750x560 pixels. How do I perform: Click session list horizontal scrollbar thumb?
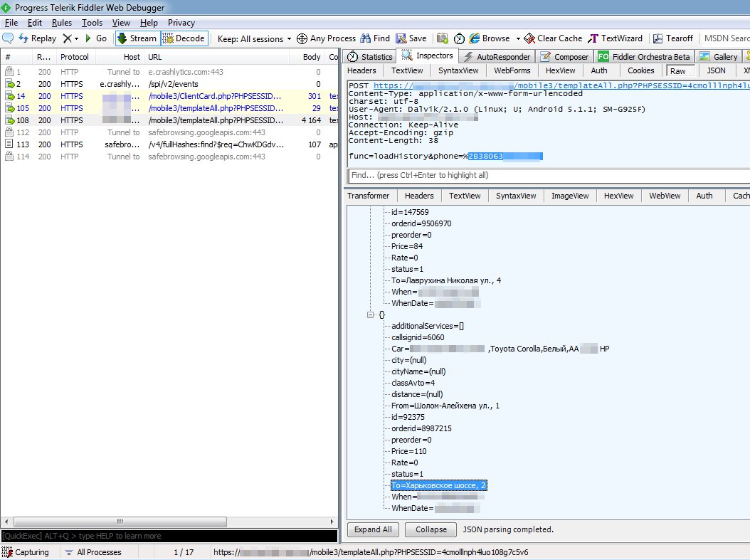(120, 522)
